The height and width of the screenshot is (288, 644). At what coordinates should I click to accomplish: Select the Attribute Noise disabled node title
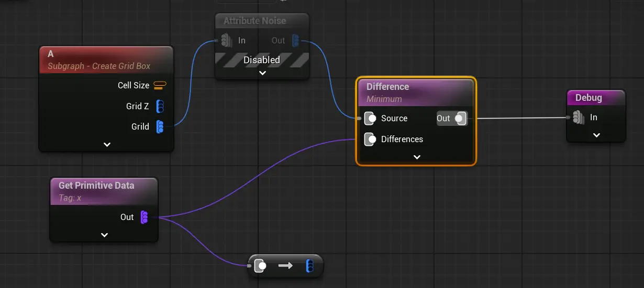[254, 21]
